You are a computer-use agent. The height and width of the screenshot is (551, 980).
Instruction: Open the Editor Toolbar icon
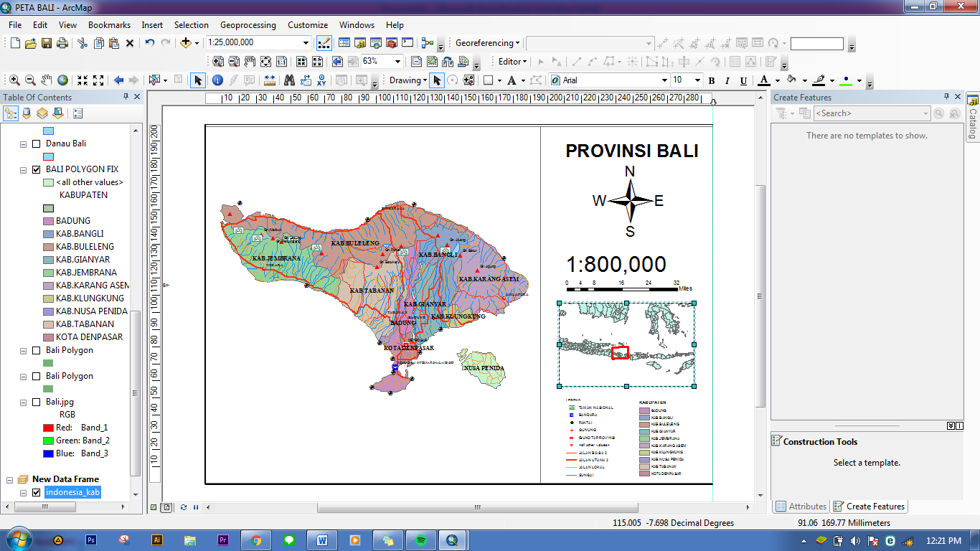coord(324,43)
